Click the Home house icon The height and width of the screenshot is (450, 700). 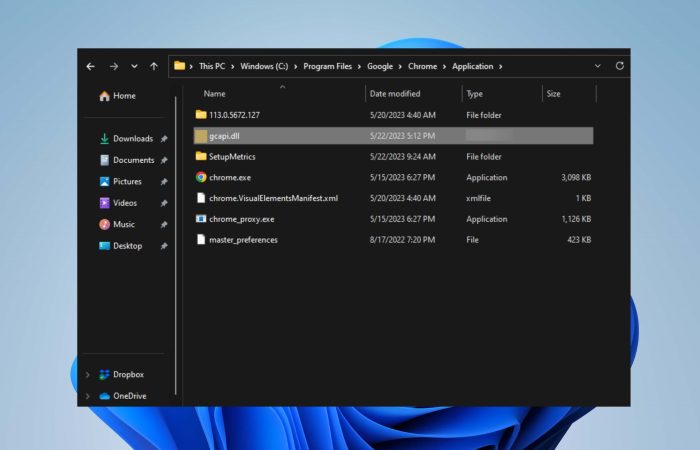104,96
